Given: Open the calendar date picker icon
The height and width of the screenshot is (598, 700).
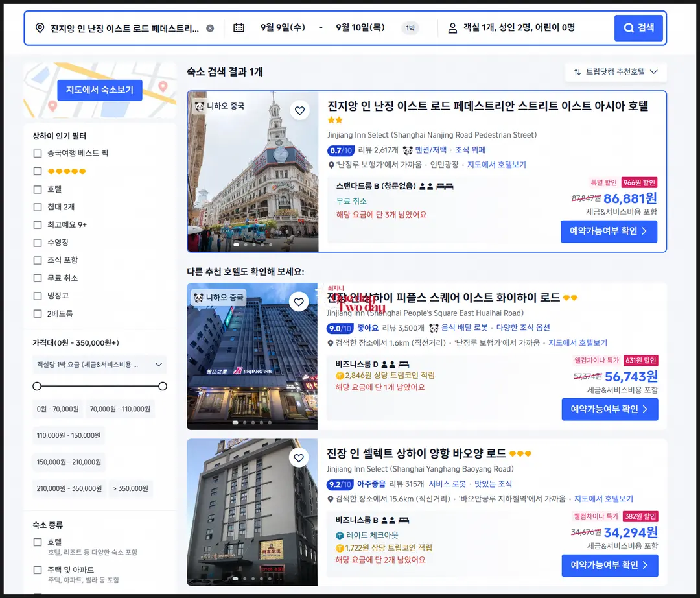Looking at the screenshot, I should pos(239,28).
